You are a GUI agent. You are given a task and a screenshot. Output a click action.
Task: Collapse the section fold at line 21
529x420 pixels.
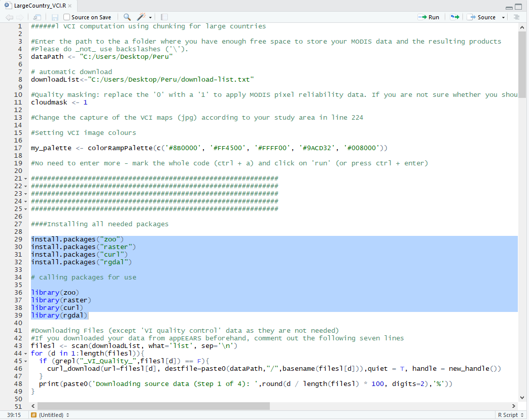26,179
